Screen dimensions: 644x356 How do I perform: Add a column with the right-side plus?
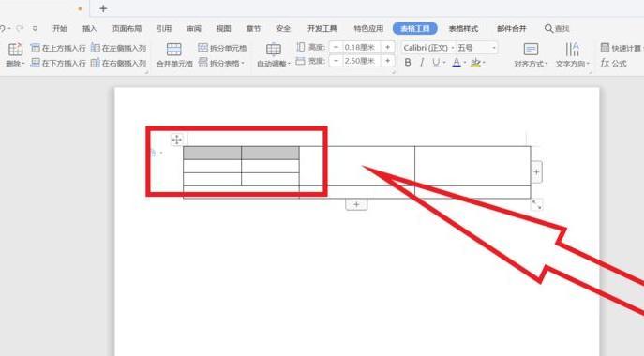tap(536, 172)
